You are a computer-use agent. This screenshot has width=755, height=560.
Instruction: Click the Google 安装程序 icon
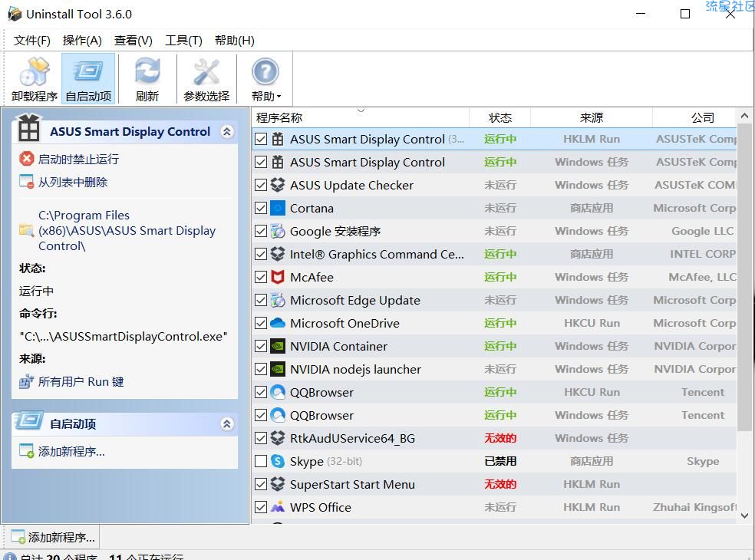click(277, 231)
